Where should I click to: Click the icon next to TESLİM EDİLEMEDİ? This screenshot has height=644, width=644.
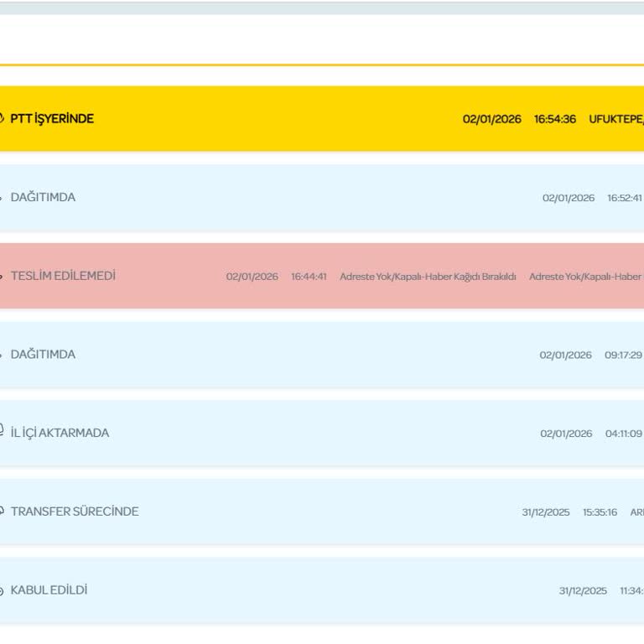pyautogui.click(x=2, y=277)
